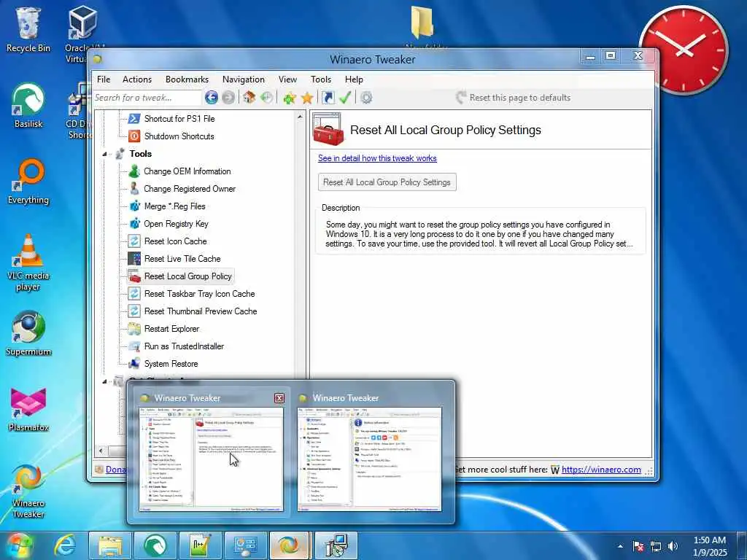Open the https://winaero.com link
Viewport: 747px width, 560px height.
601,470
